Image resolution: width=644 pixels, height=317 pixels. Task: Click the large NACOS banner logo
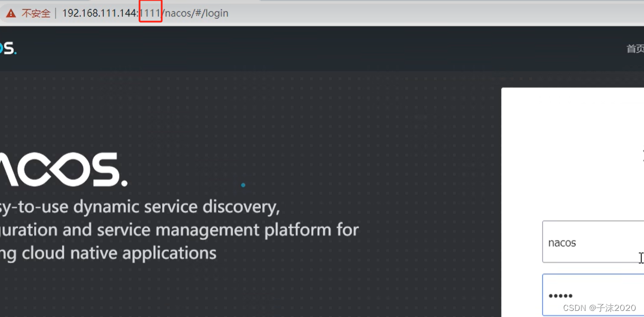64,170
